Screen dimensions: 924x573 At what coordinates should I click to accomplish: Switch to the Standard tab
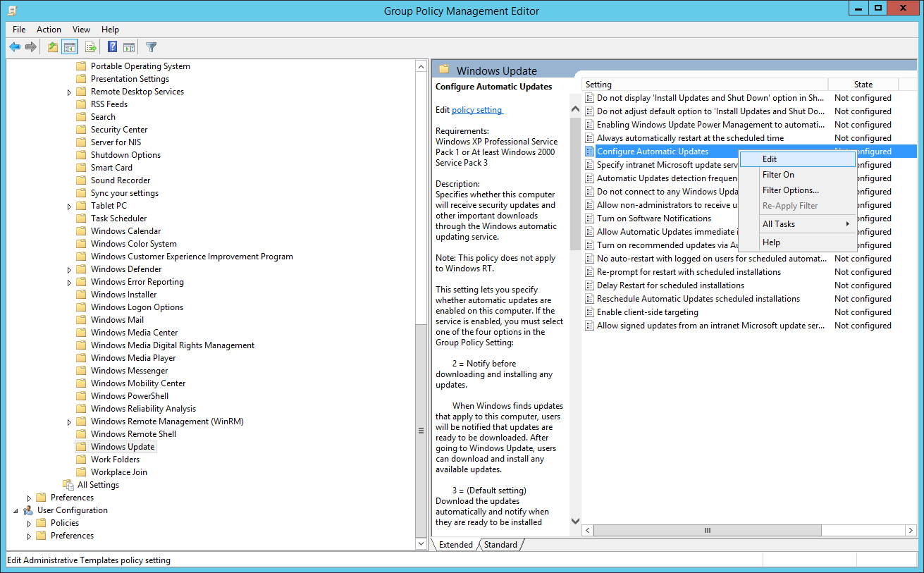500,545
